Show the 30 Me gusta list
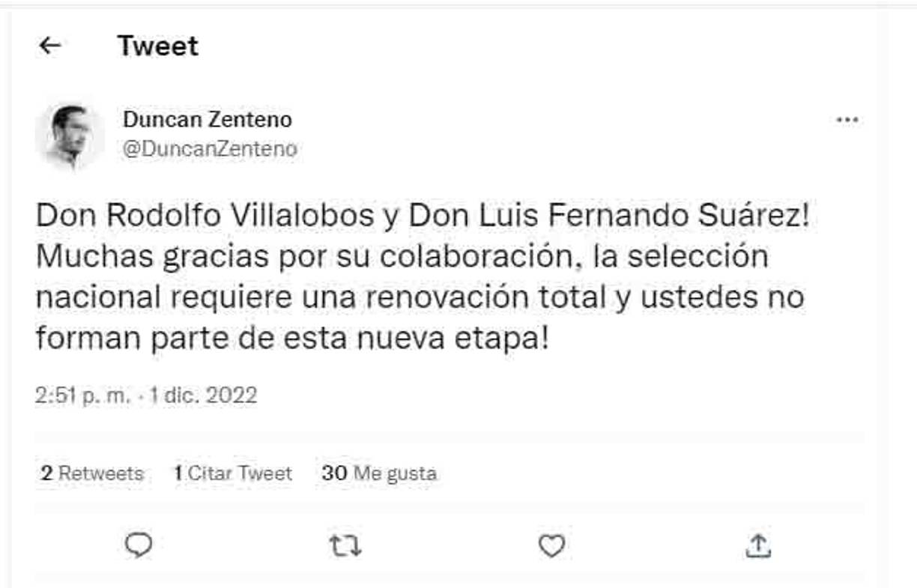 (x=379, y=473)
